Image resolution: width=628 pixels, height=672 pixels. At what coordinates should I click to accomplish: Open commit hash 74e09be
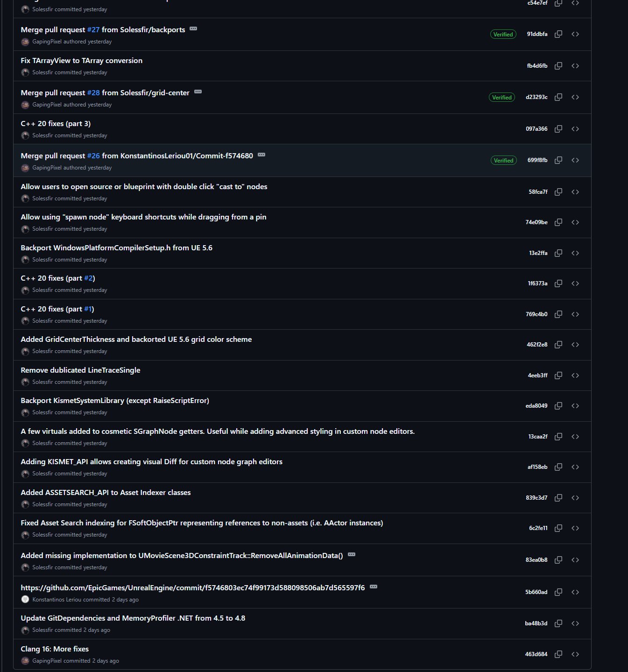(x=536, y=222)
